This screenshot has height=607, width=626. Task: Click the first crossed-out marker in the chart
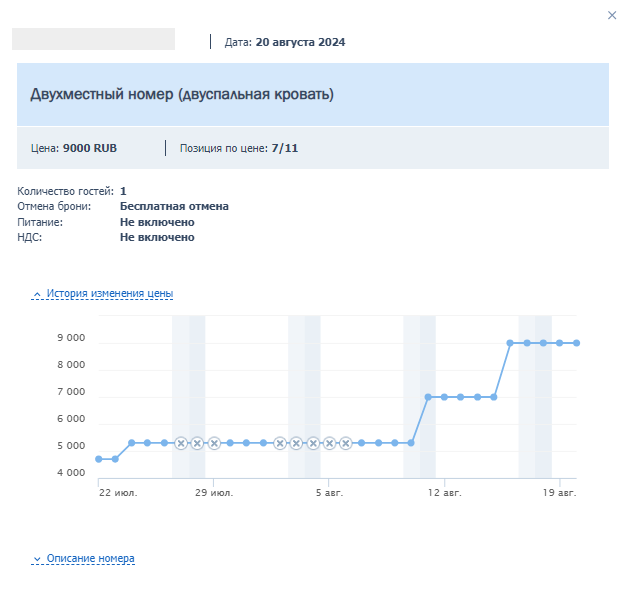(181, 443)
